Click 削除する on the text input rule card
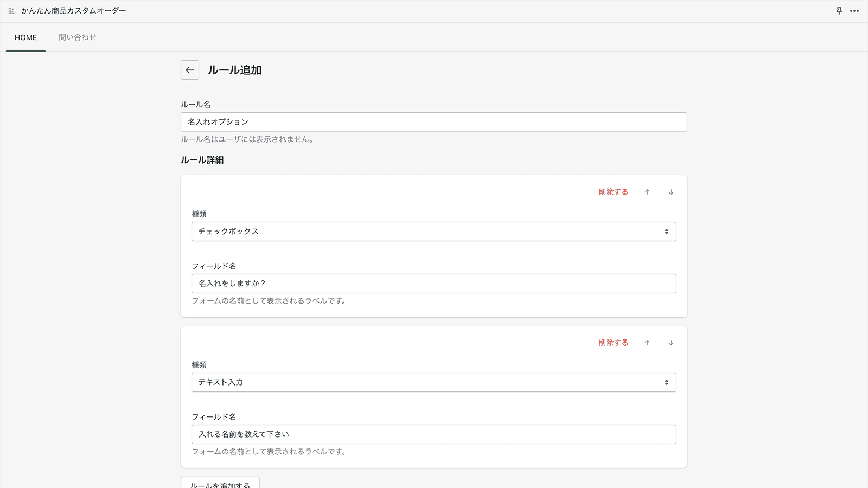This screenshot has height=488, width=868. tap(612, 343)
